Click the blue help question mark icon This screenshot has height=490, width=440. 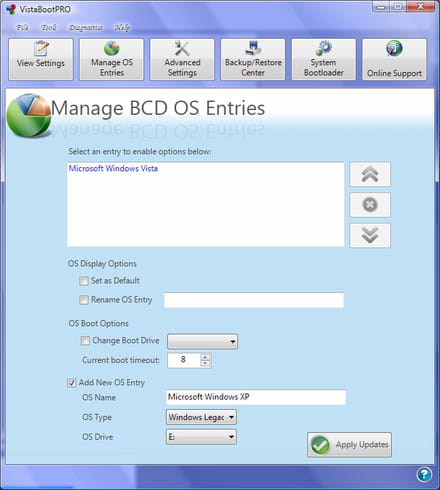[424, 474]
